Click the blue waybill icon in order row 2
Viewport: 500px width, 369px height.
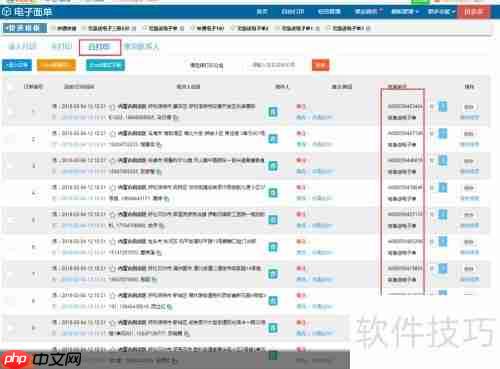point(442,133)
